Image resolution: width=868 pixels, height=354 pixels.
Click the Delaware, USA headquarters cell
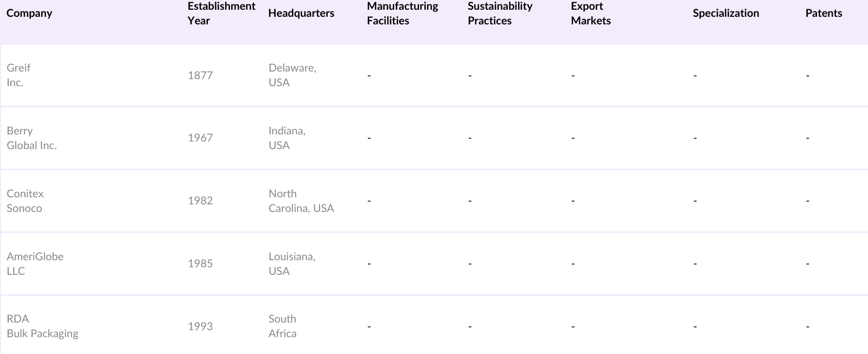point(292,75)
